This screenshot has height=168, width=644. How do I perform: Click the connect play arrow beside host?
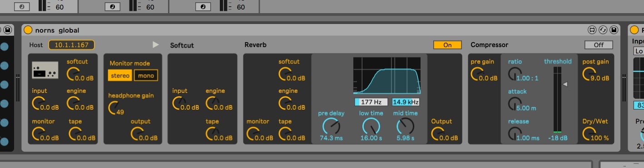pyautogui.click(x=156, y=44)
